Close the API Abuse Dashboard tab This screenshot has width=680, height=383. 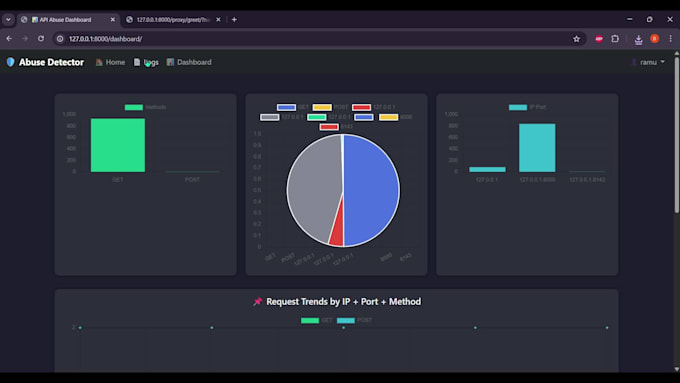[x=113, y=20]
